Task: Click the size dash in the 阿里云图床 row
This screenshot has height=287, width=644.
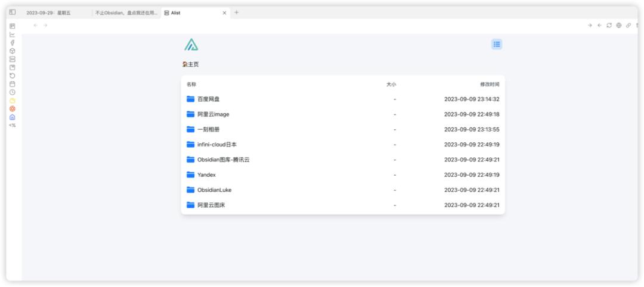Action: click(395, 205)
